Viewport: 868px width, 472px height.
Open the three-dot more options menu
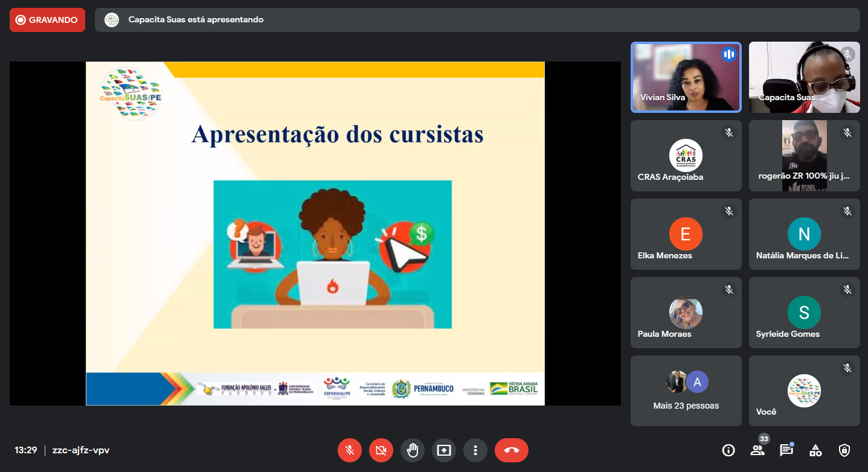point(475,450)
